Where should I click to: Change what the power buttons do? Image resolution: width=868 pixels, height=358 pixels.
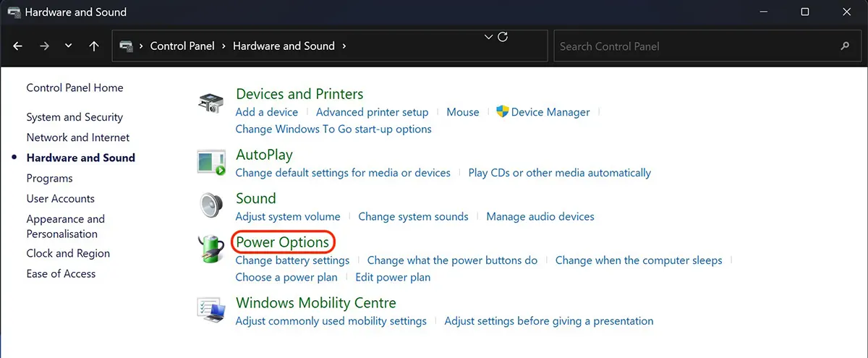(x=452, y=260)
